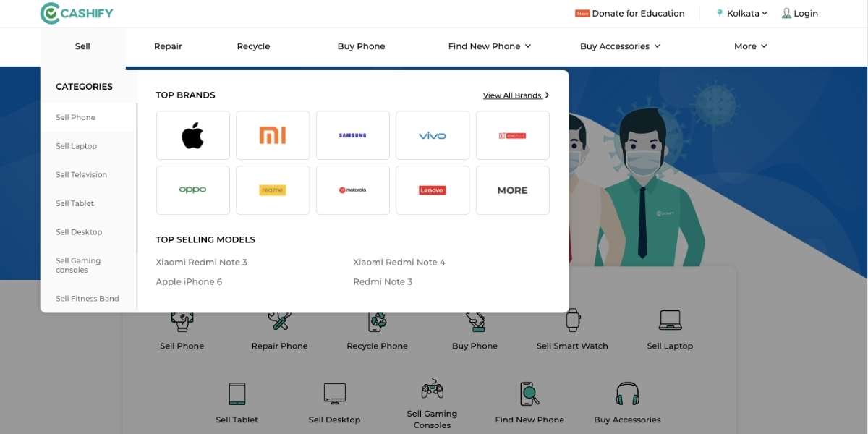Click the Repair Phone wrench icon
The height and width of the screenshot is (434, 868).
(x=279, y=321)
